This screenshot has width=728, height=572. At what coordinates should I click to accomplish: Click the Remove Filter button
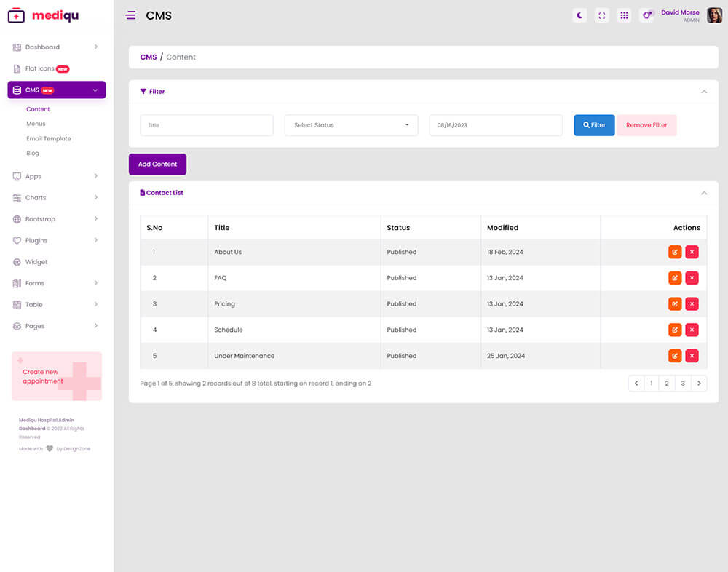[x=646, y=125]
